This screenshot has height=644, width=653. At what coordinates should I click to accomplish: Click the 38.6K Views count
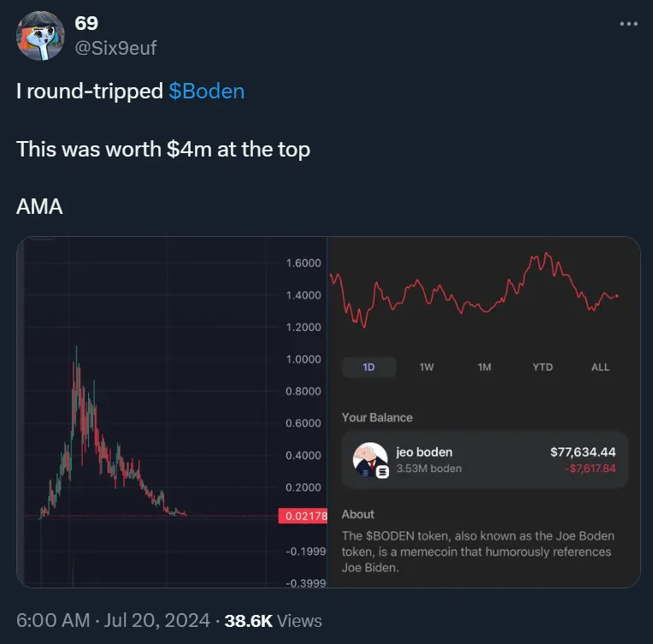click(x=274, y=621)
